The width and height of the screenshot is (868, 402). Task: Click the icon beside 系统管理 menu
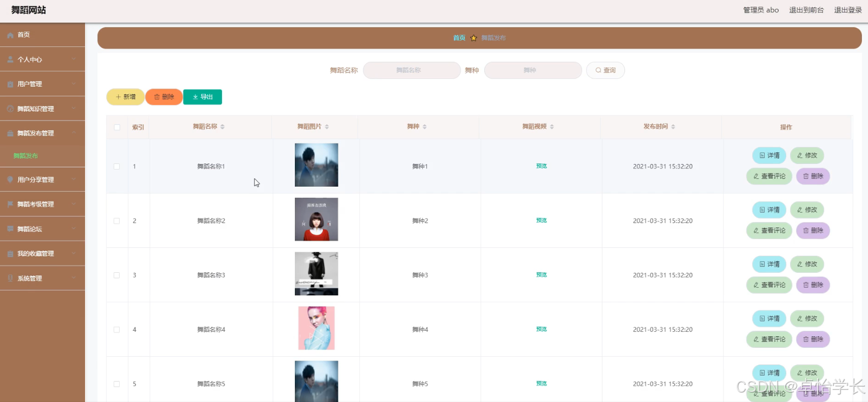(10, 278)
